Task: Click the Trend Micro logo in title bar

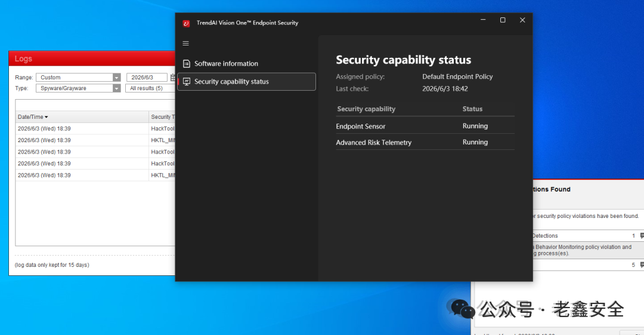Action: click(x=186, y=23)
